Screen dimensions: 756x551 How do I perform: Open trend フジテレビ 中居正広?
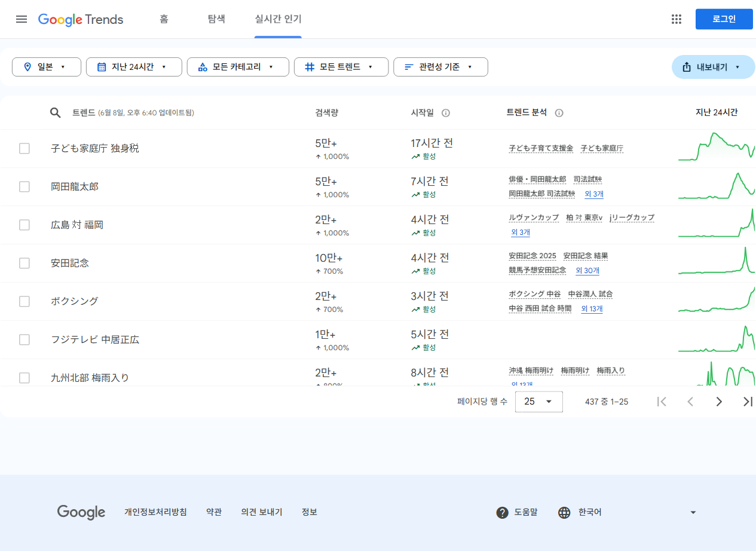click(95, 339)
